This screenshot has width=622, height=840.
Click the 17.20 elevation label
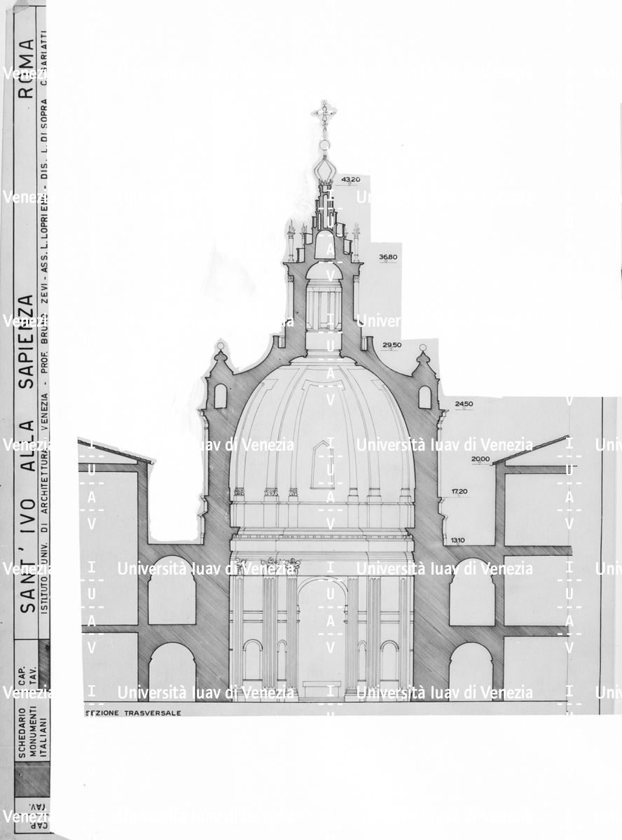click(x=459, y=492)
